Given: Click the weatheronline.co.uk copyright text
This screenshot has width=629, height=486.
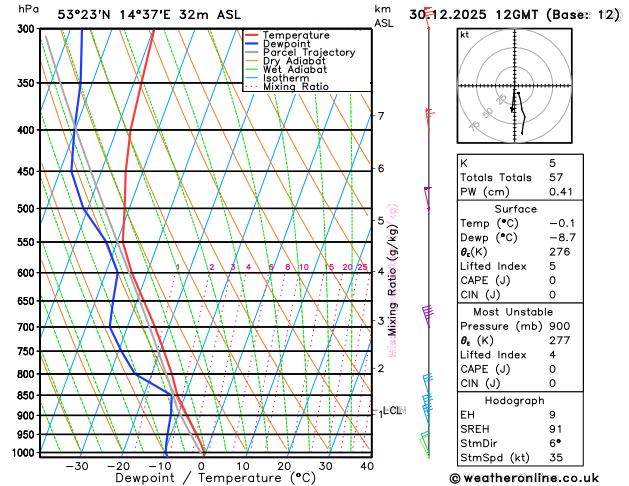Looking at the screenshot, I should (x=524, y=478).
